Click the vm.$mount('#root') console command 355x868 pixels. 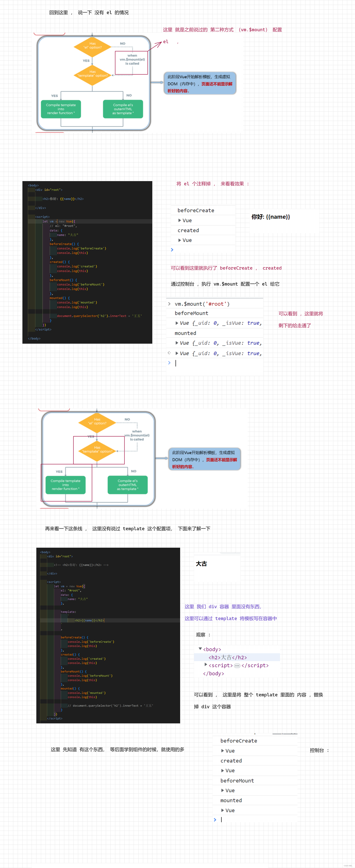[x=202, y=304]
